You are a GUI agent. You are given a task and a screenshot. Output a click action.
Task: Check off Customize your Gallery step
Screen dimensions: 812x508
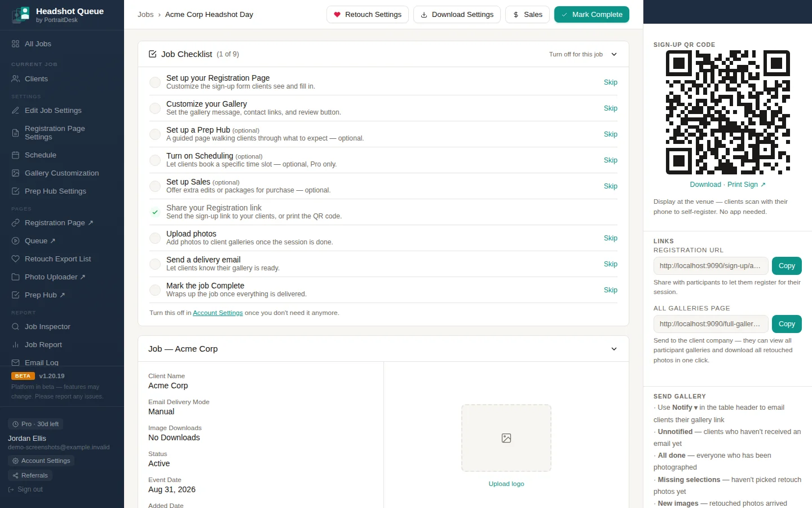[x=155, y=108]
